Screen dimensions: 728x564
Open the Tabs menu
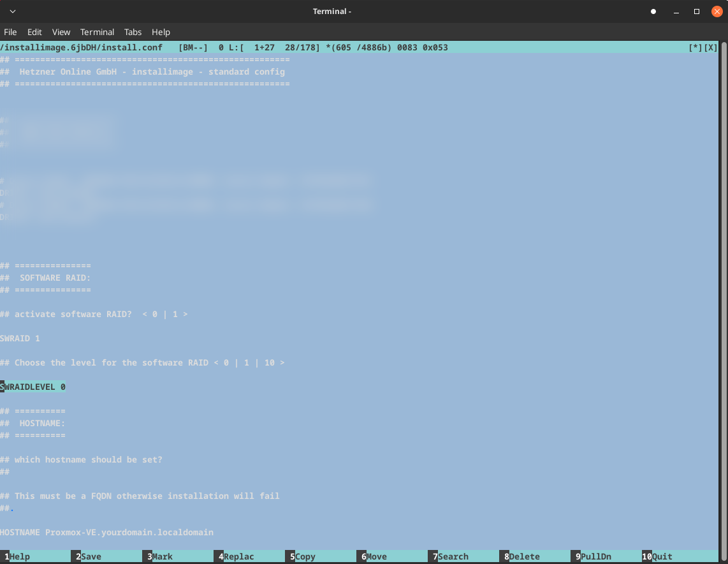coord(133,32)
